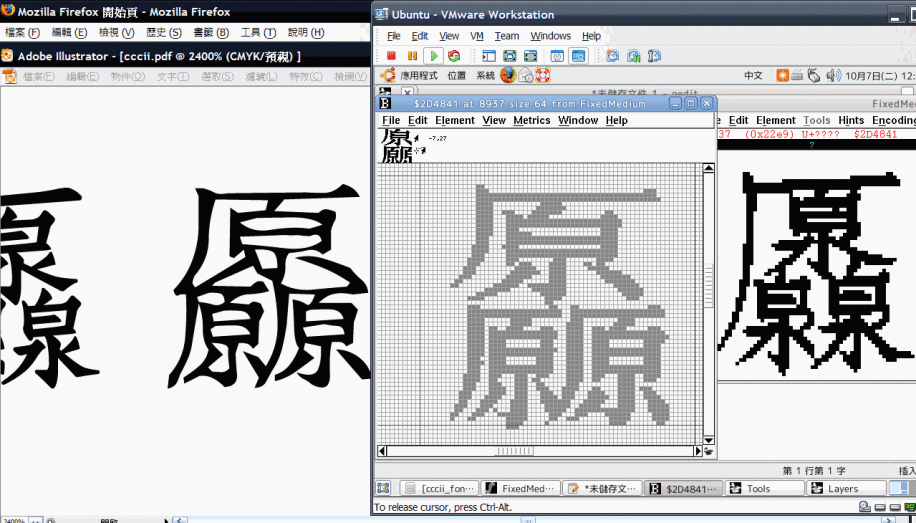Click the lifebuoy Help icon in Ubuntu panel
The height and width of the screenshot is (523, 916).
(x=543, y=75)
